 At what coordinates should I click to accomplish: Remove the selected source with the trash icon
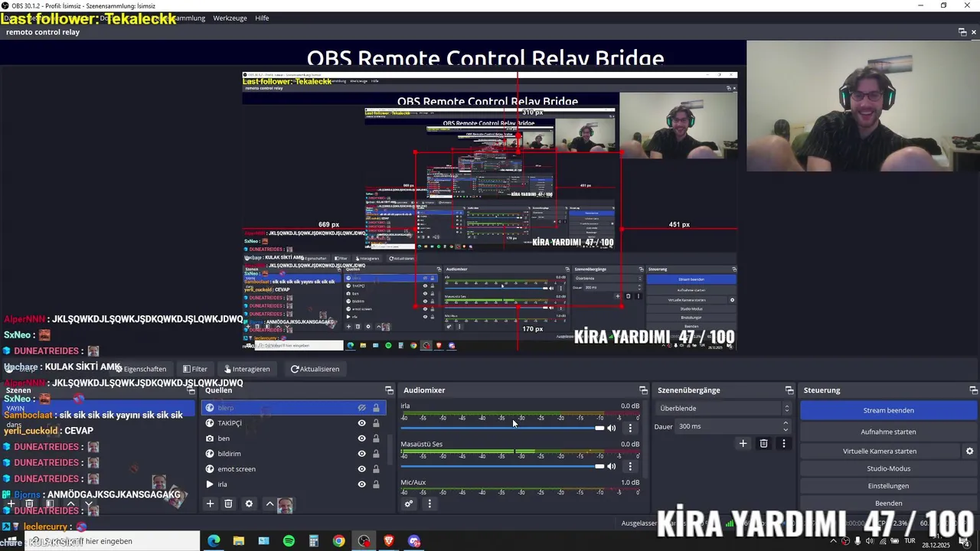(228, 504)
